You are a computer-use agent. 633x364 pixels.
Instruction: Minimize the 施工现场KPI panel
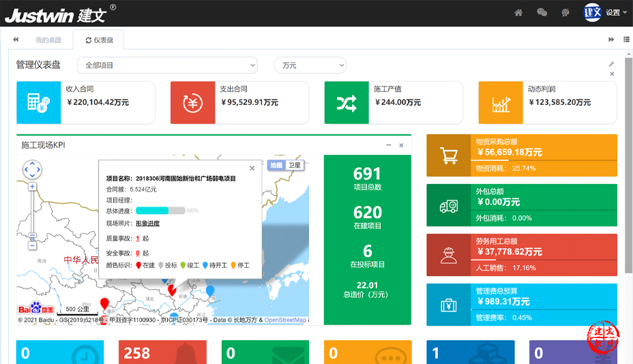389,145
